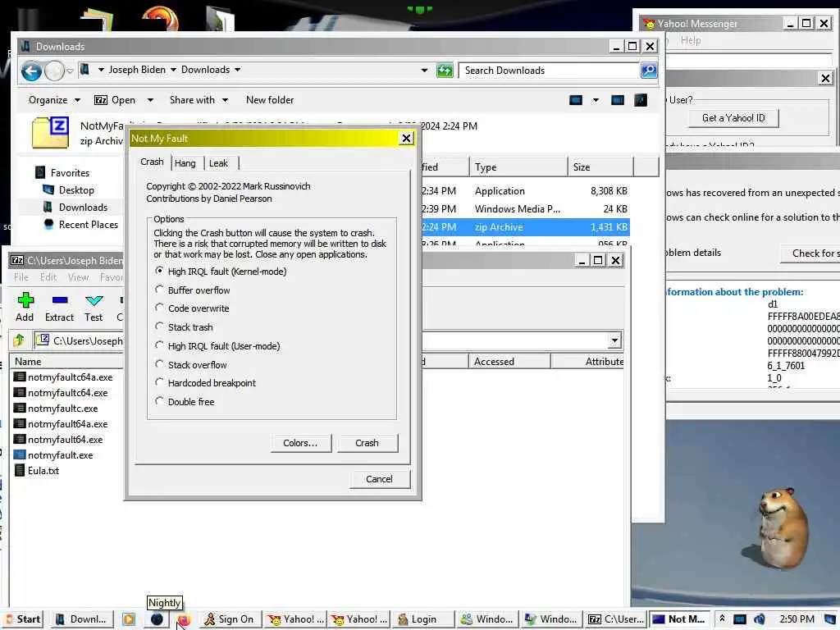Open explorer help icon in toolbar
This screenshot has height=630, width=840.
click(x=641, y=100)
